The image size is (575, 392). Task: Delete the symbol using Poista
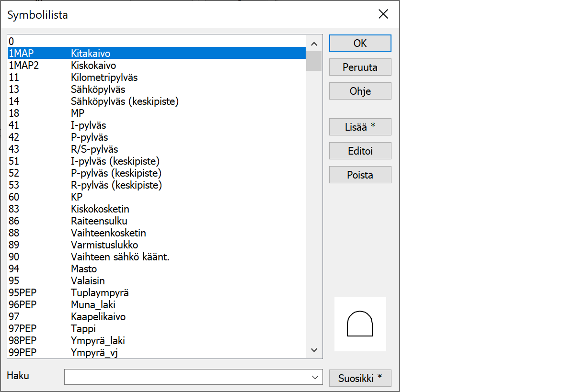360,175
